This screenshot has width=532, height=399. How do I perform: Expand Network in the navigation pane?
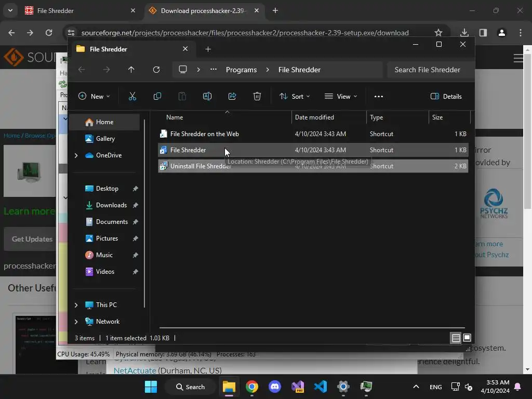[x=76, y=322]
